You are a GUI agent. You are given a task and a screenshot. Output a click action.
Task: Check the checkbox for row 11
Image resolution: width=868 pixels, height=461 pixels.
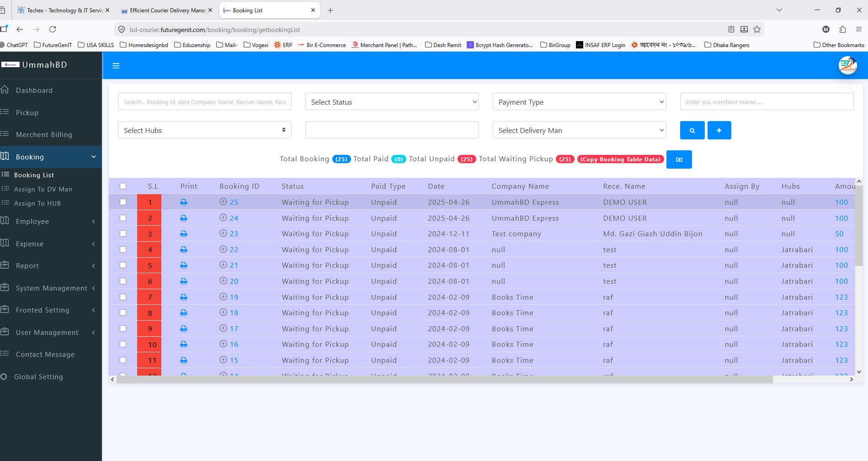pyautogui.click(x=123, y=360)
